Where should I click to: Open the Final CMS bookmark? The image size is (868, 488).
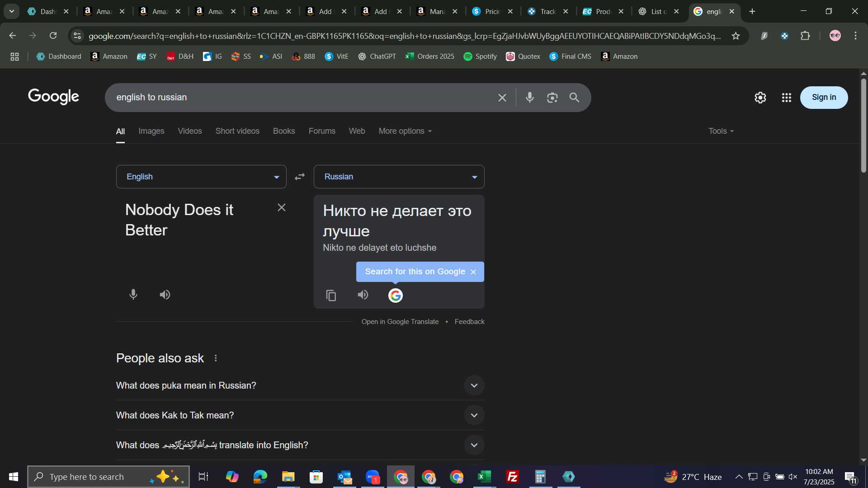click(571, 56)
